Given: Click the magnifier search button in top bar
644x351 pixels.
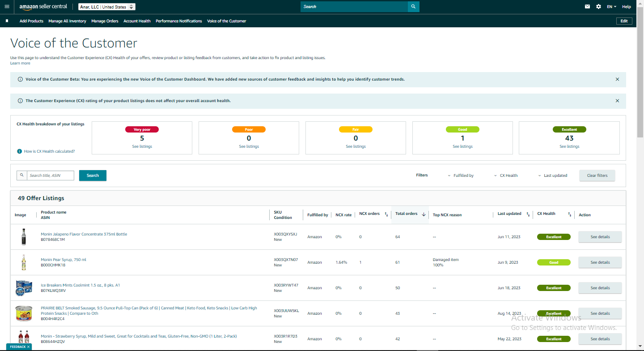Looking at the screenshot, I should point(414,7).
